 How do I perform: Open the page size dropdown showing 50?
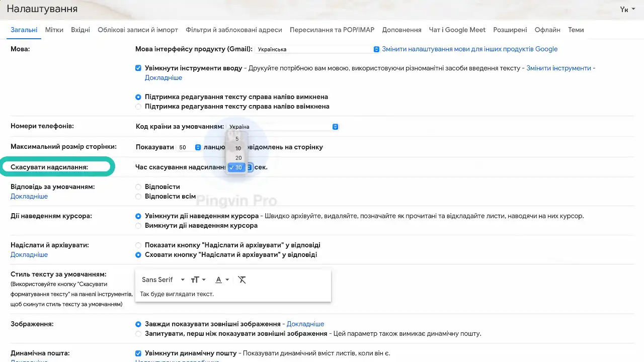[190, 147]
